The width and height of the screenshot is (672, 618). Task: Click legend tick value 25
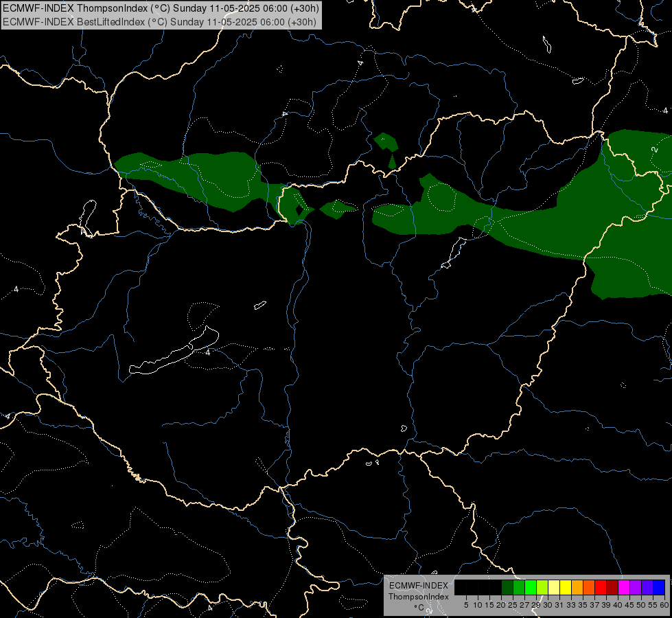[513, 605]
